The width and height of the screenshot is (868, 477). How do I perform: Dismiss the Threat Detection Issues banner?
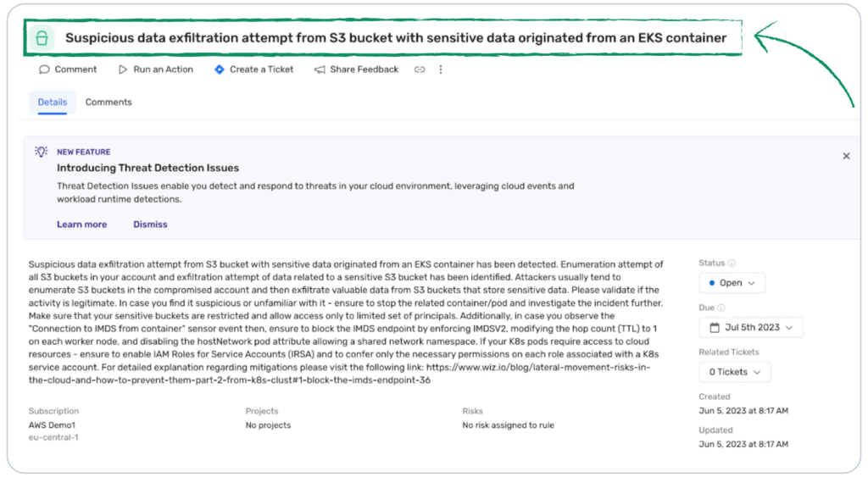coord(150,225)
